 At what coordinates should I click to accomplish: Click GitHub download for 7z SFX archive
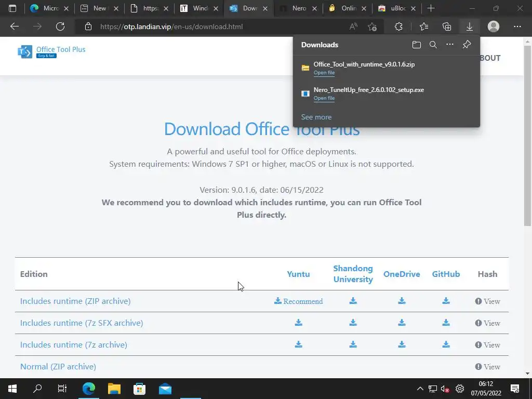coord(446,323)
